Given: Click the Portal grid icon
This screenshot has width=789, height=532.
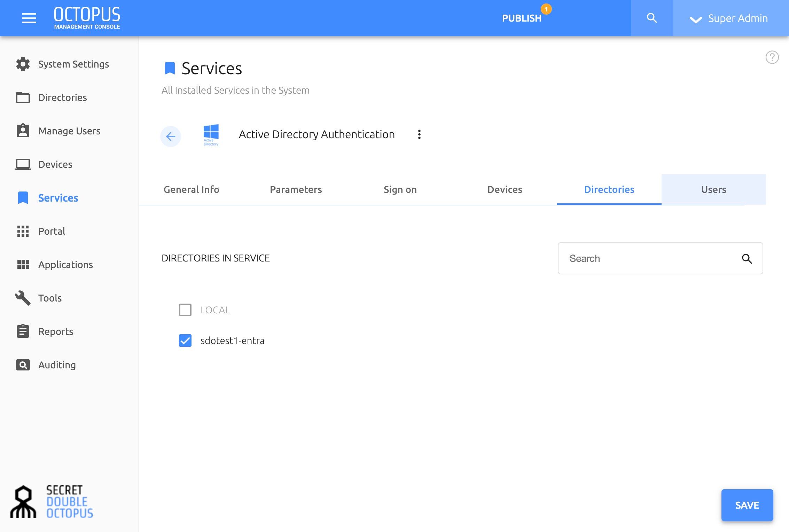Looking at the screenshot, I should point(23,231).
